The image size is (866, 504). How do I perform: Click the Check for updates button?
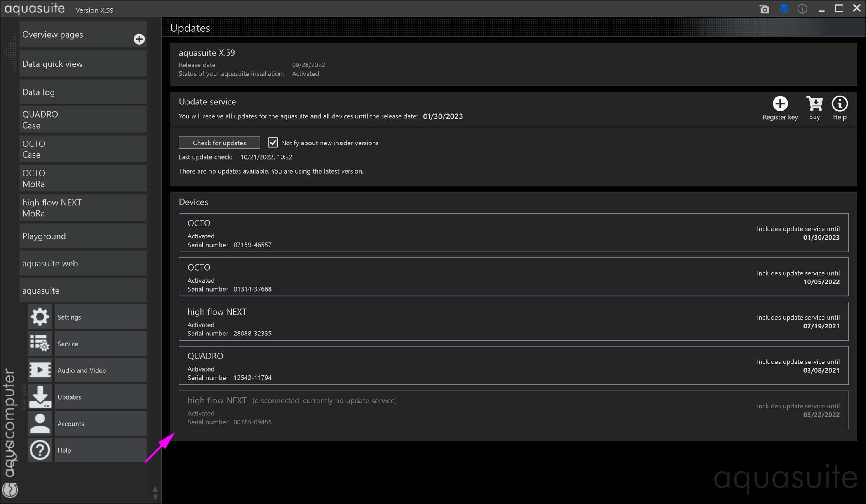tap(219, 143)
